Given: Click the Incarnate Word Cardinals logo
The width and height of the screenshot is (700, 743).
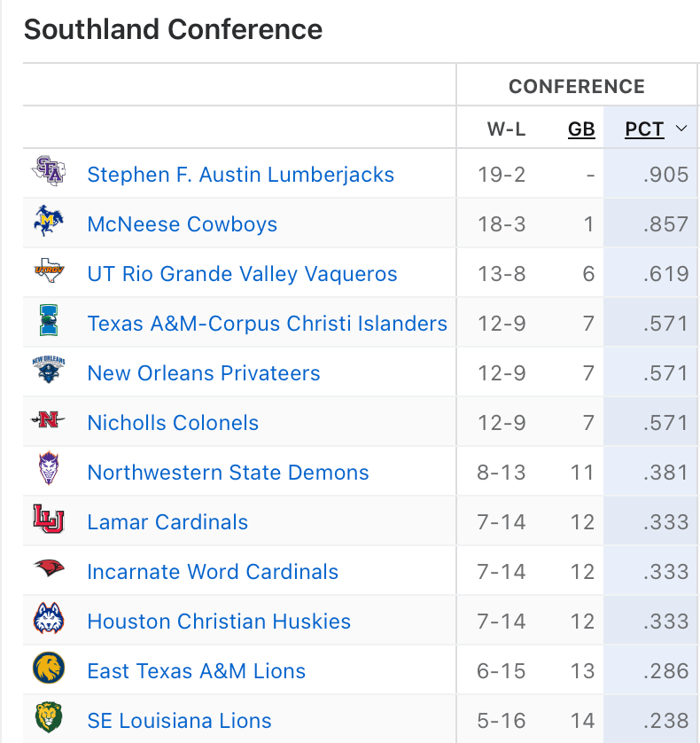Looking at the screenshot, I should click(49, 569).
